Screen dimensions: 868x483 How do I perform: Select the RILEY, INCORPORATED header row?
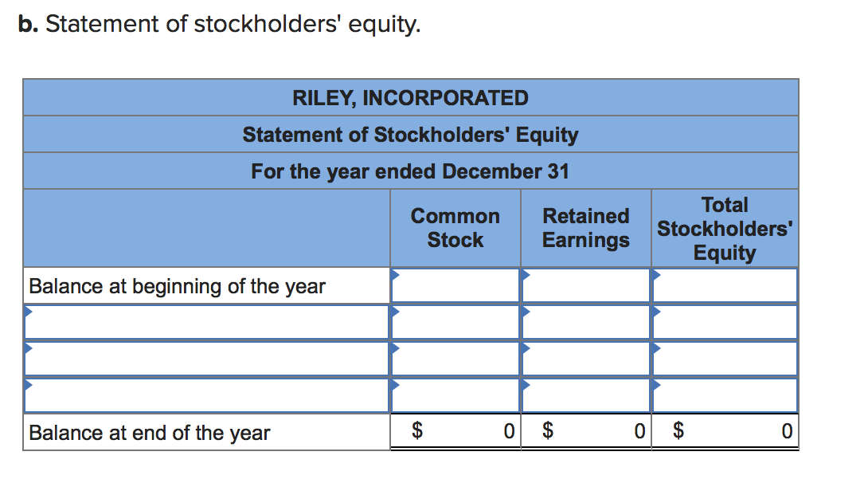(411, 97)
